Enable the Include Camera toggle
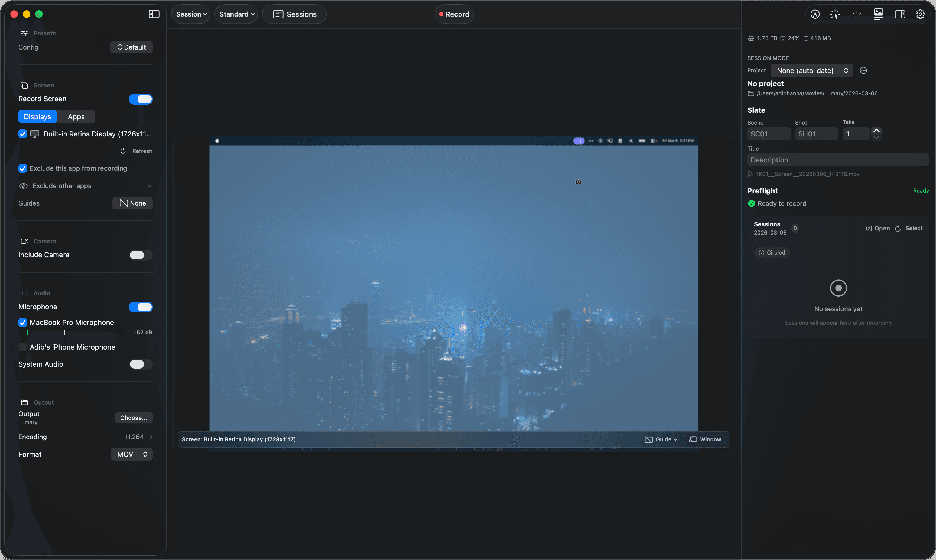The width and height of the screenshot is (936, 560). coord(140,255)
